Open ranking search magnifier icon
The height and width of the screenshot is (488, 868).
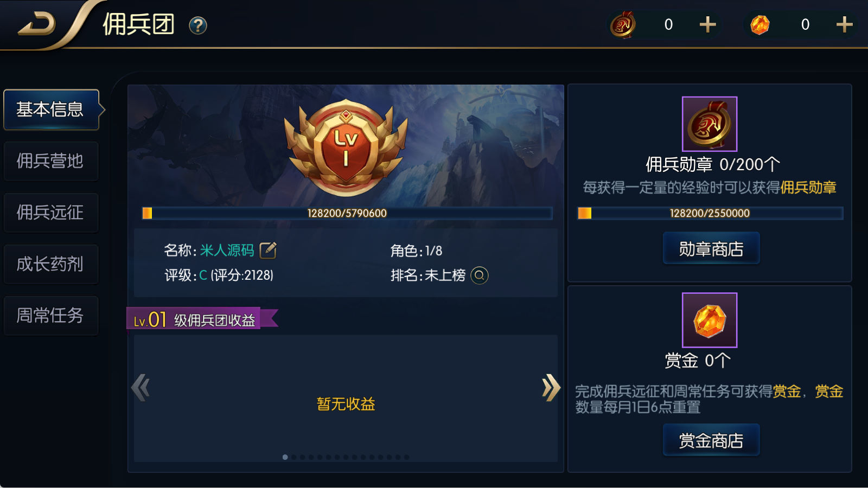tap(480, 275)
